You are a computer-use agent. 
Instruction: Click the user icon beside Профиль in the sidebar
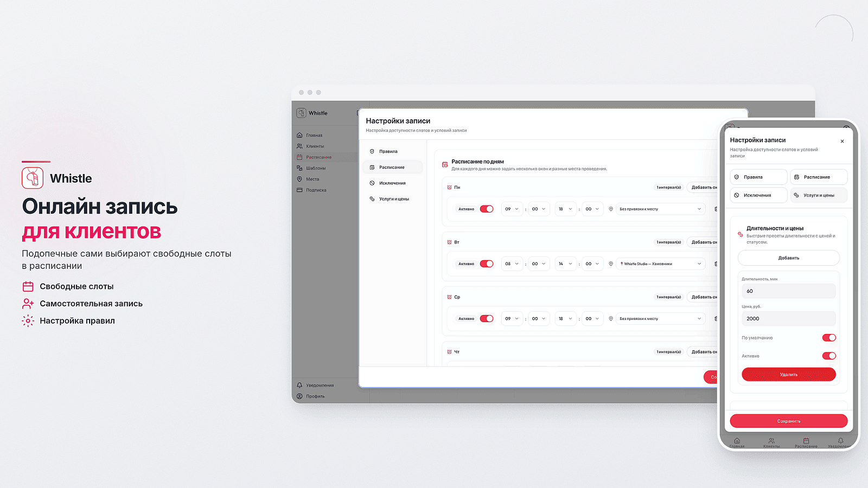point(299,396)
